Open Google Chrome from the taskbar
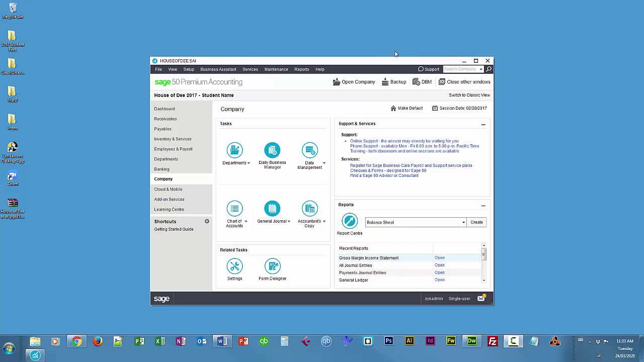 76,342
